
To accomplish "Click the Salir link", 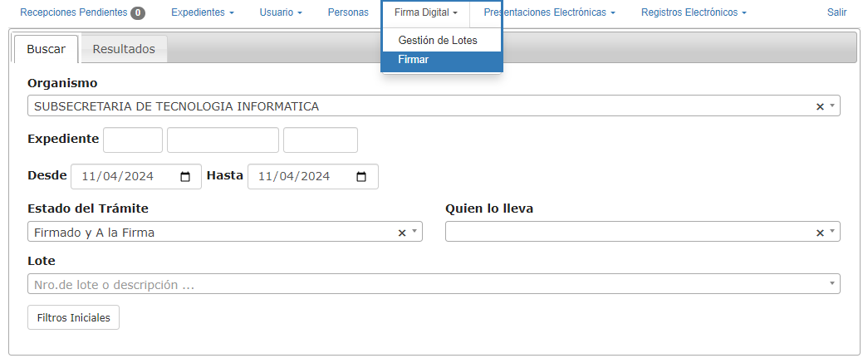I will click(836, 13).
